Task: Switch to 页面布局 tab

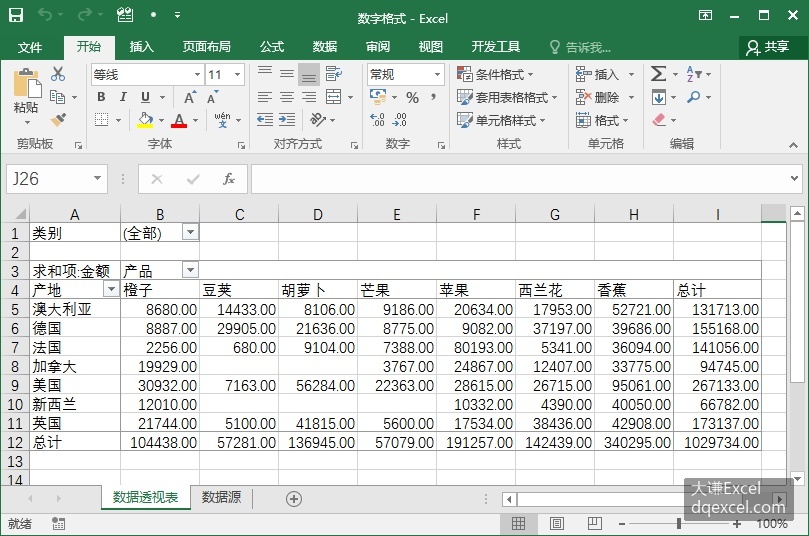Action: pyautogui.click(x=206, y=47)
